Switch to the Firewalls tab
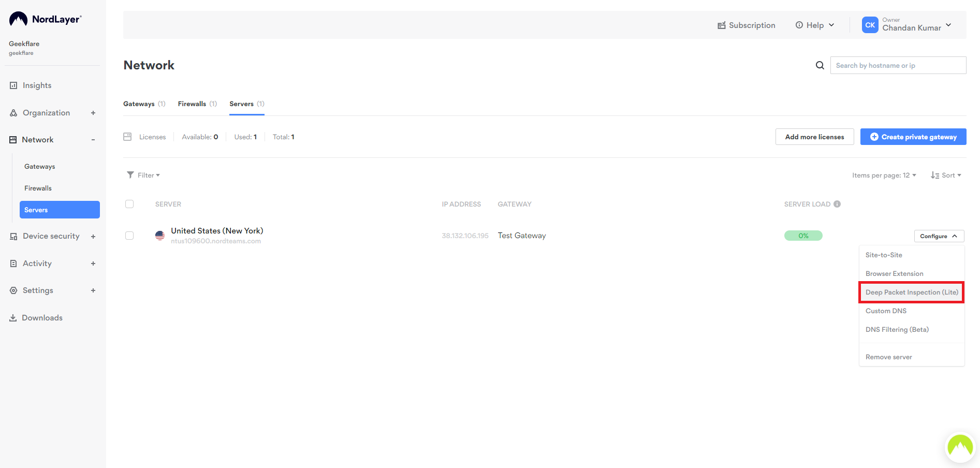Screen dimensions: 980x468 [197, 104]
